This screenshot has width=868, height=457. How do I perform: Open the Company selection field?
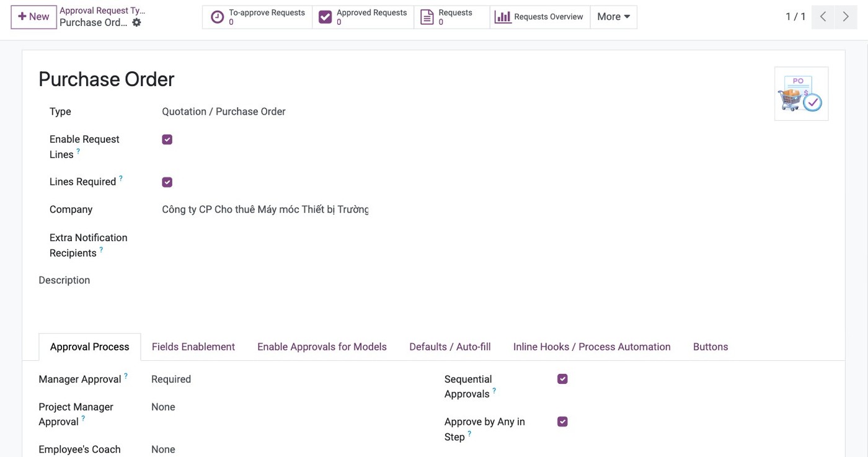[x=265, y=210]
